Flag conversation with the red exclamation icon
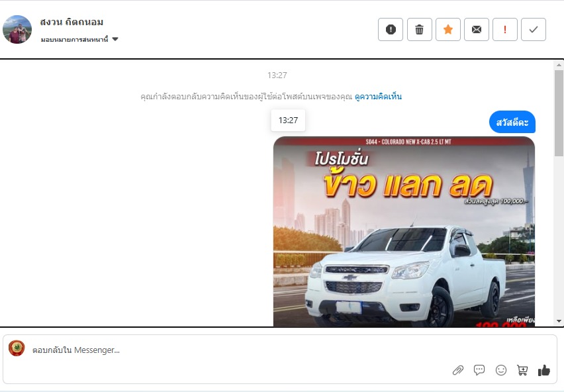 tap(504, 30)
